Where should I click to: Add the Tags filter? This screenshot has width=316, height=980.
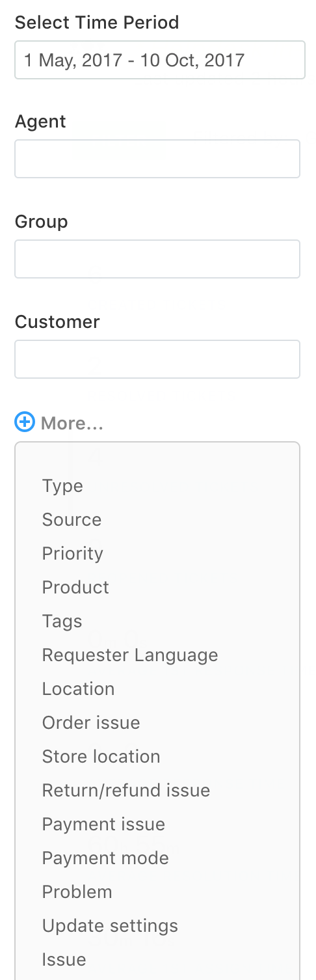tap(62, 621)
